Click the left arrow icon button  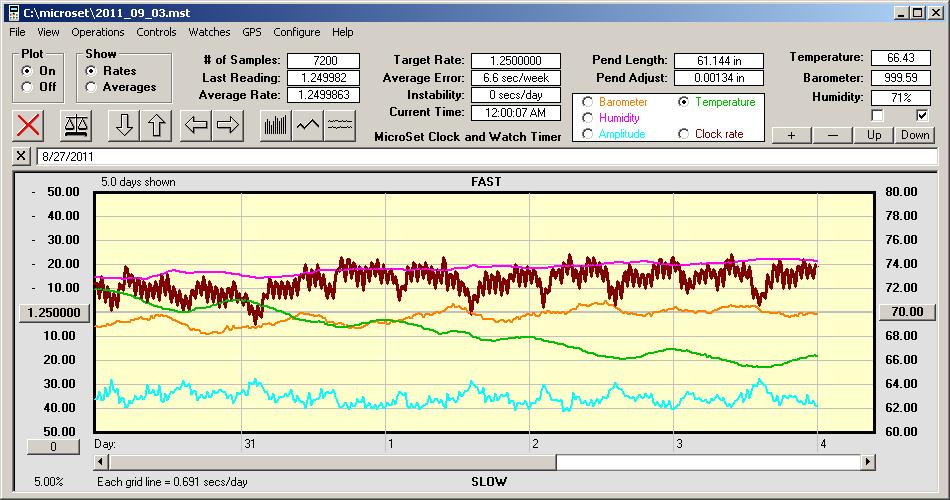tap(196, 125)
